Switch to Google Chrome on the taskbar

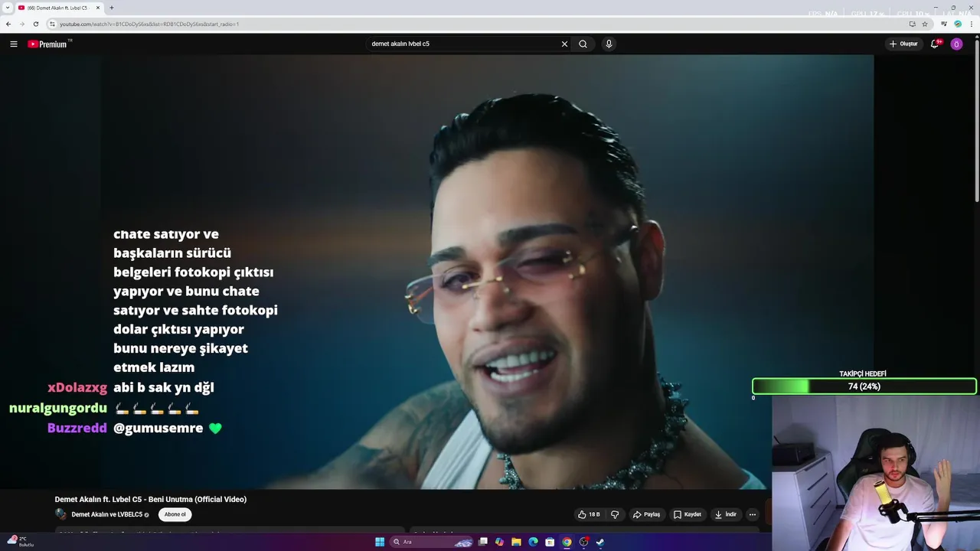567,542
